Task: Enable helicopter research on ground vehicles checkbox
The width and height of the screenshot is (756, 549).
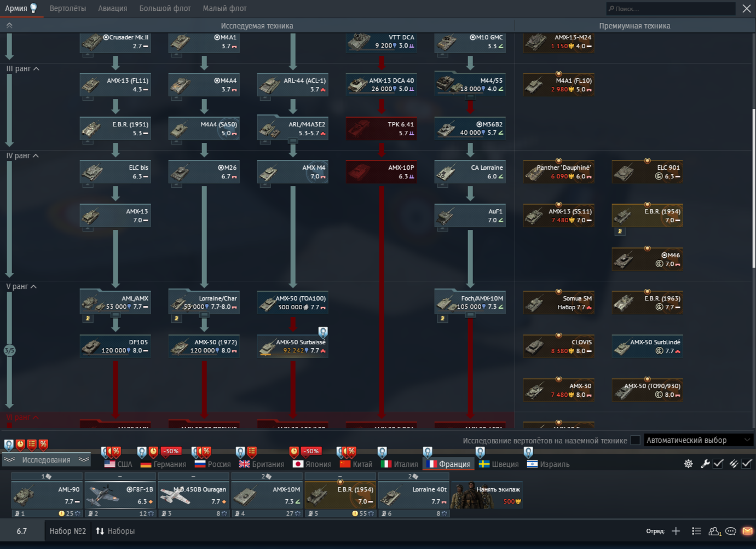Action: pos(636,440)
